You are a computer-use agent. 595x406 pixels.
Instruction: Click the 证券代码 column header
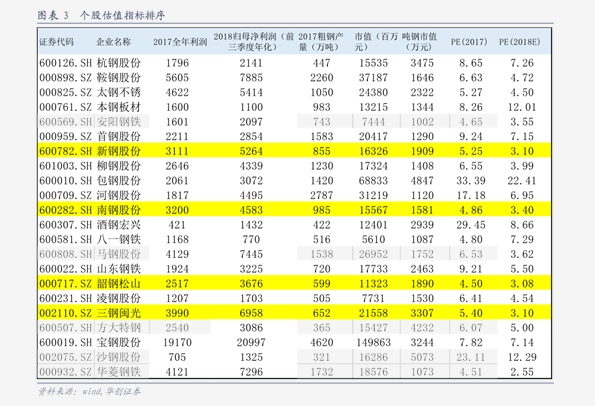pos(57,42)
